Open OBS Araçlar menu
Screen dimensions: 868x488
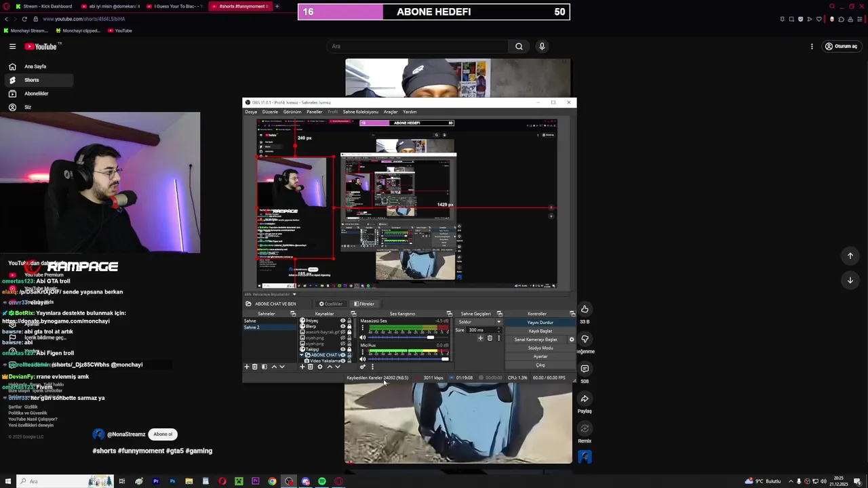tap(391, 112)
